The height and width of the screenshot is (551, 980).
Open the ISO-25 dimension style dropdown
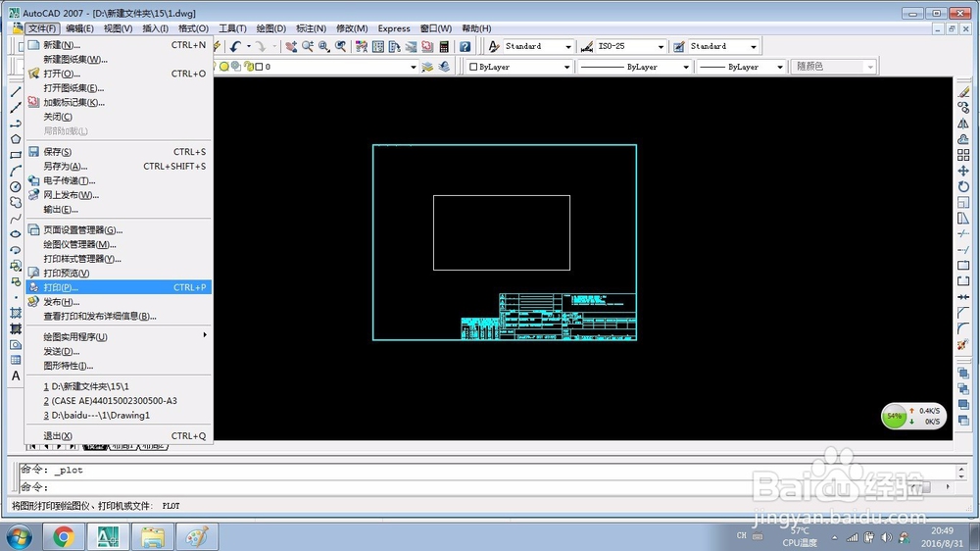[x=661, y=46]
